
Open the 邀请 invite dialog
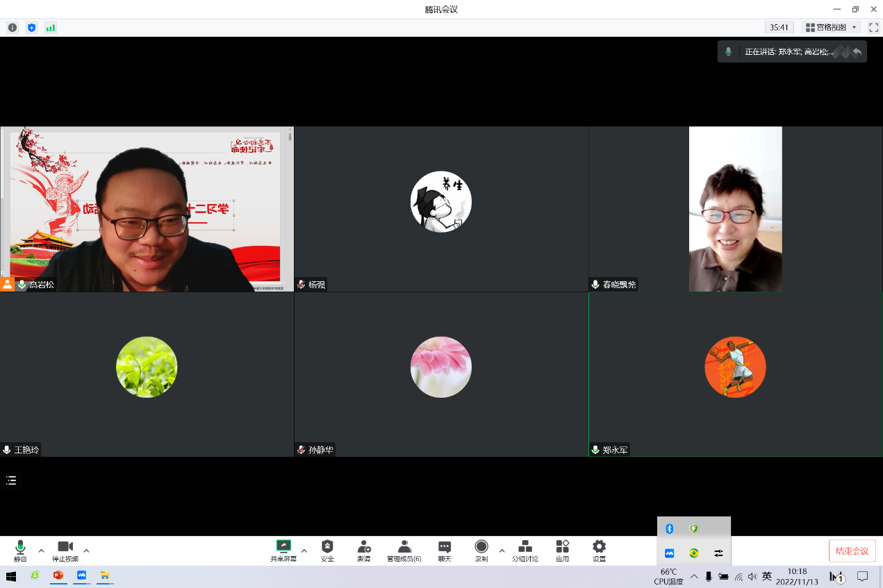(363, 551)
